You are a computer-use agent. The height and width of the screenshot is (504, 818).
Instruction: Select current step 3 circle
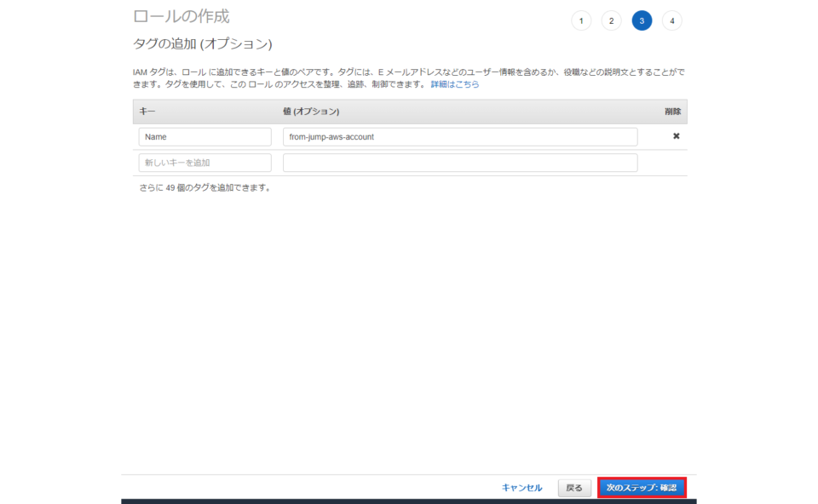click(x=642, y=20)
